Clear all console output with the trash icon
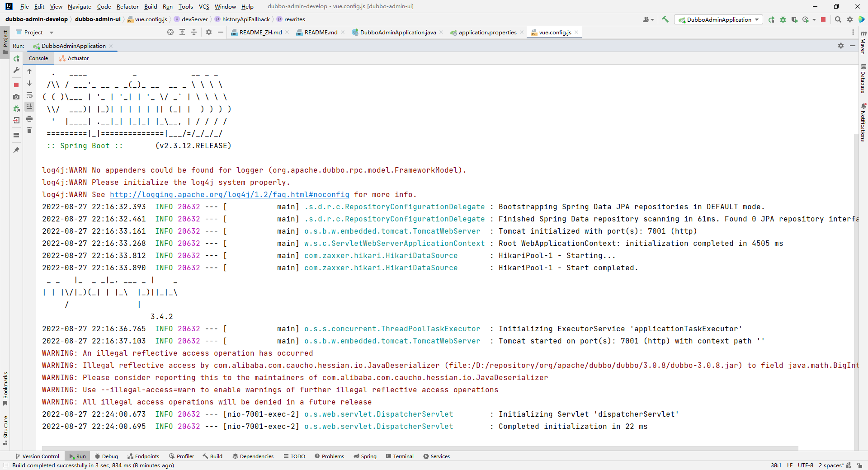868x470 pixels. coord(29,130)
